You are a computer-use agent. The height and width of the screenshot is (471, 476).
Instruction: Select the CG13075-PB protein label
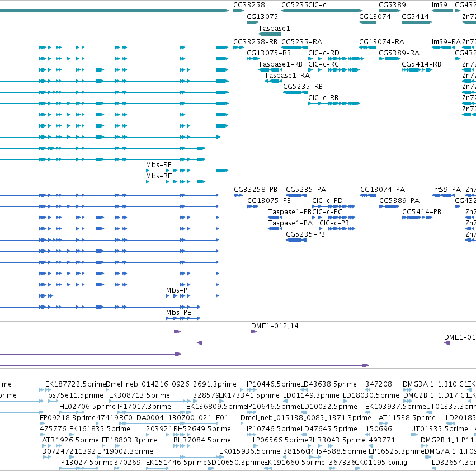point(268,200)
